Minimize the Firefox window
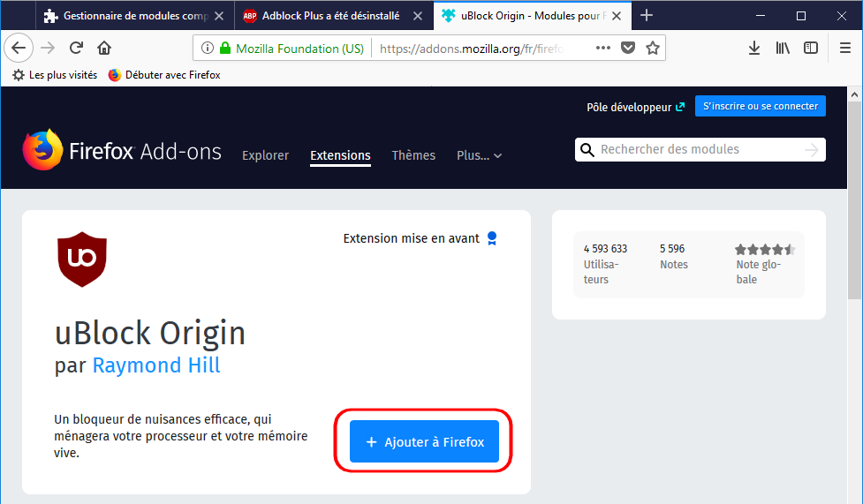The width and height of the screenshot is (863, 504). (761, 15)
